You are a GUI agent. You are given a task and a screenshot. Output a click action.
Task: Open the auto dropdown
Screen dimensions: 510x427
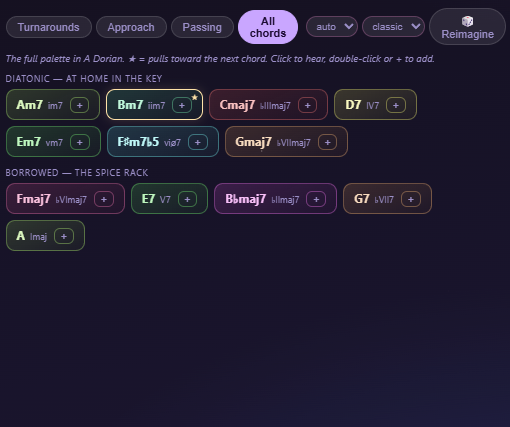(x=332, y=27)
